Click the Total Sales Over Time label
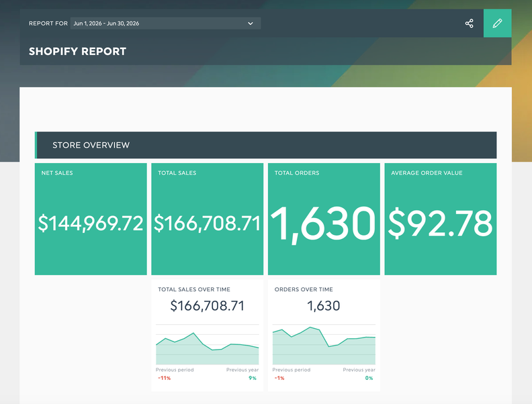This screenshot has height=404, width=532. tap(194, 289)
